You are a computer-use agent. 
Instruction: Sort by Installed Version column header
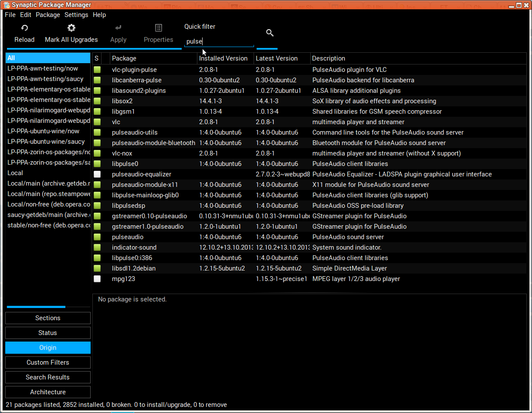tap(223, 58)
